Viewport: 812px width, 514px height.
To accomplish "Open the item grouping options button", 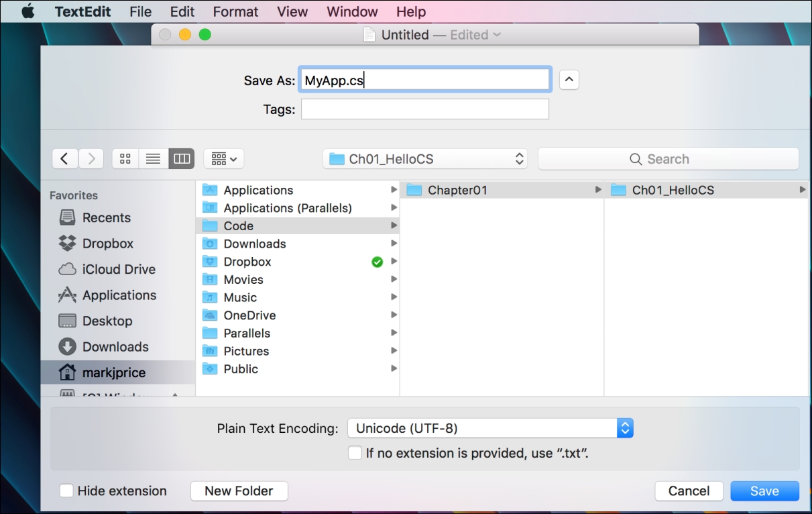I will click(224, 159).
